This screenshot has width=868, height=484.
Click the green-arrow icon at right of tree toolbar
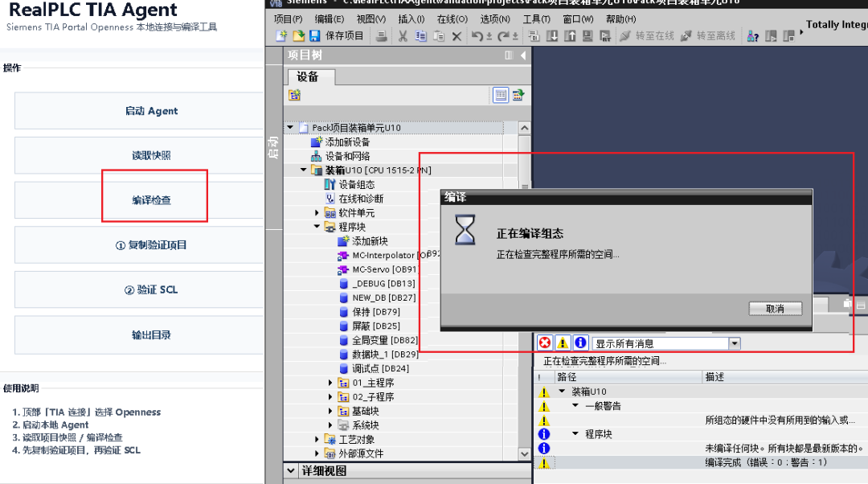pos(518,95)
